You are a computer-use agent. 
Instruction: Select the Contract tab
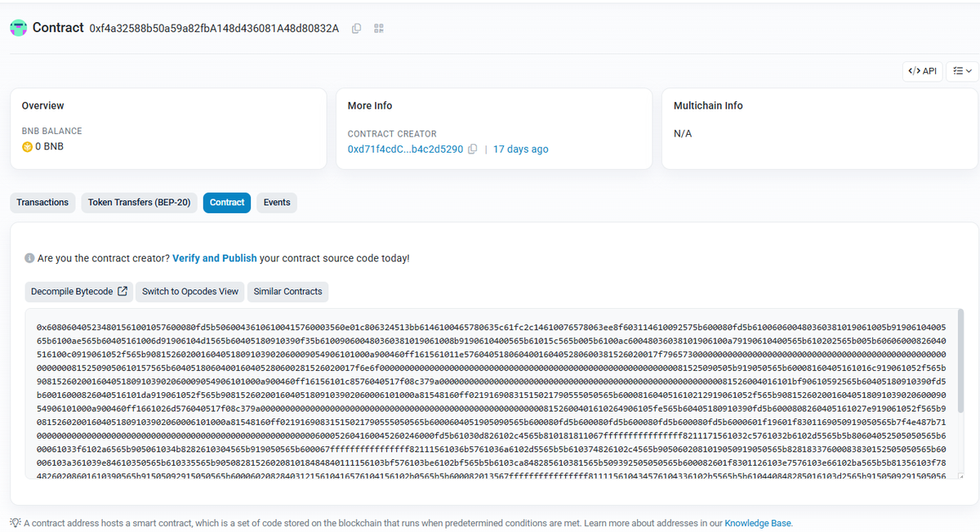(x=227, y=203)
